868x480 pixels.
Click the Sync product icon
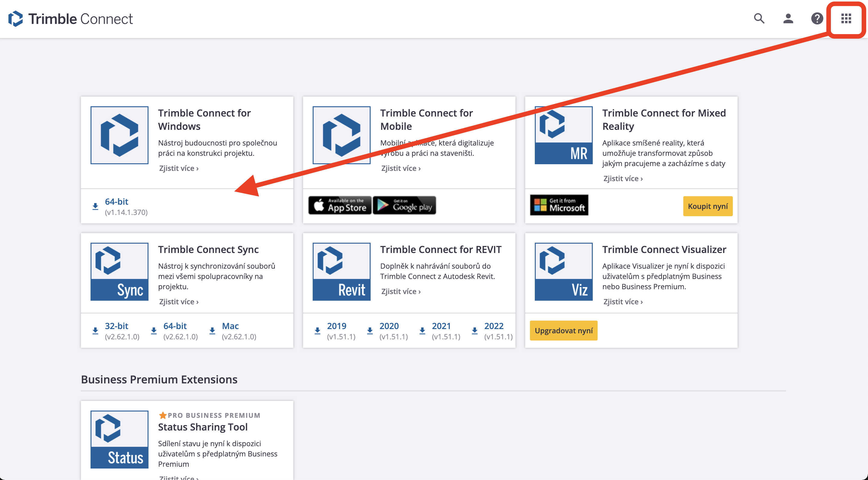[119, 272]
